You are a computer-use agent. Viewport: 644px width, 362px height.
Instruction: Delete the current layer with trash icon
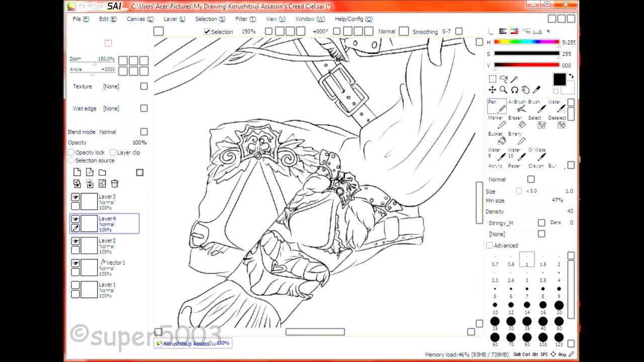coord(115,184)
